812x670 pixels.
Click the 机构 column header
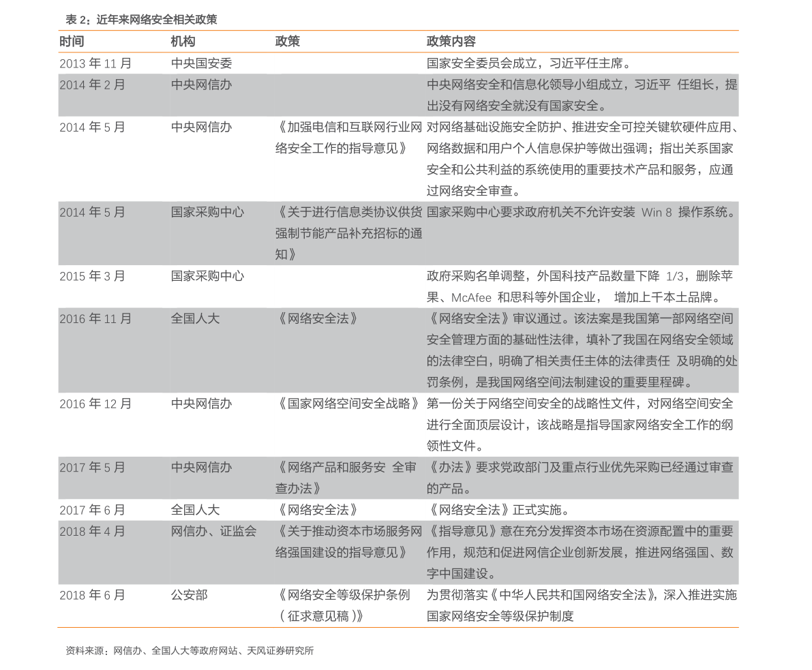pyautogui.click(x=180, y=41)
